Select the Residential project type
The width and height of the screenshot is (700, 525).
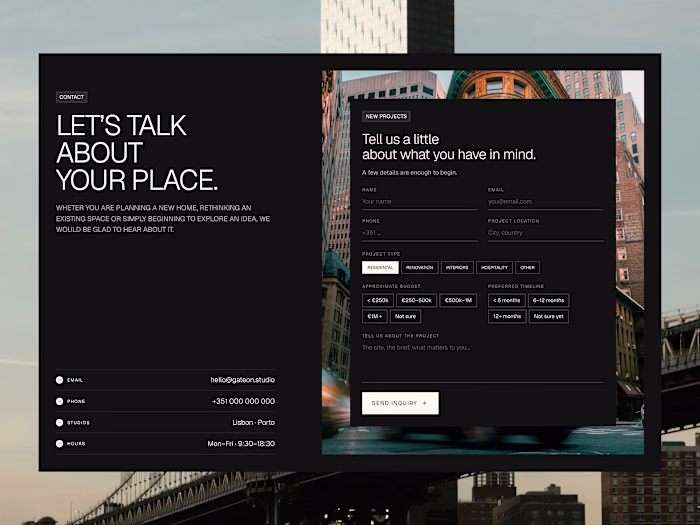(x=380, y=267)
